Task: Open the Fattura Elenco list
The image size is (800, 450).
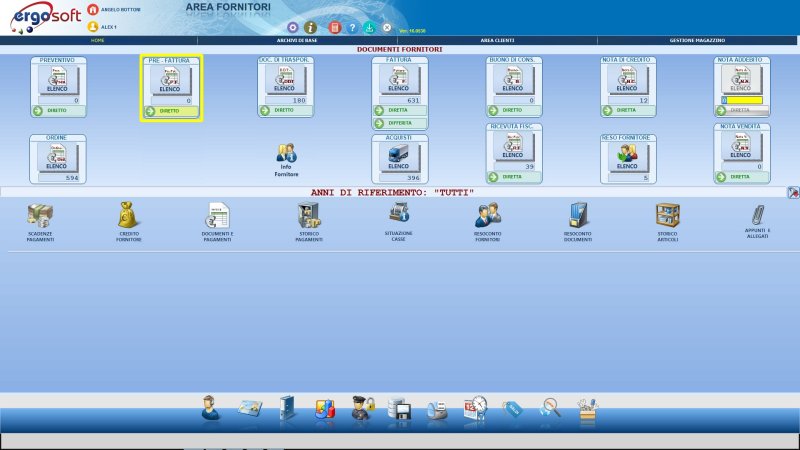Action: (399, 80)
